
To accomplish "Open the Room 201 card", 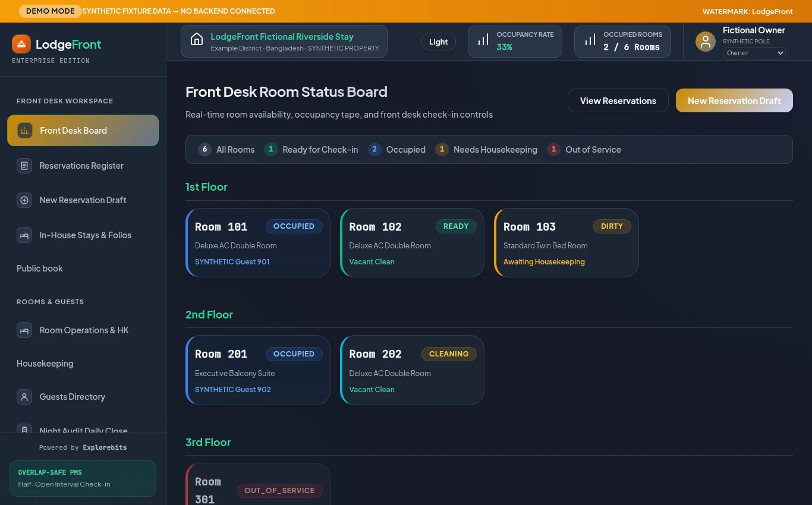I will pyautogui.click(x=258, y=370).
